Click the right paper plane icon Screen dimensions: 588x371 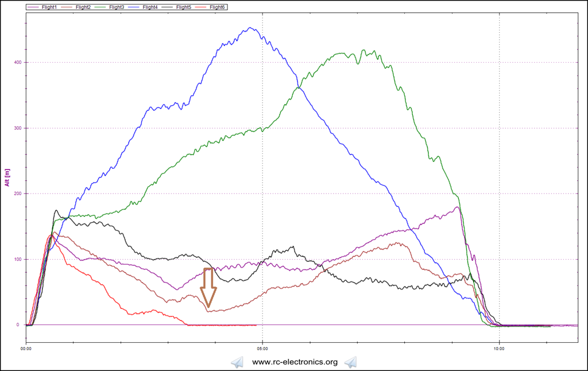[350, 362]
